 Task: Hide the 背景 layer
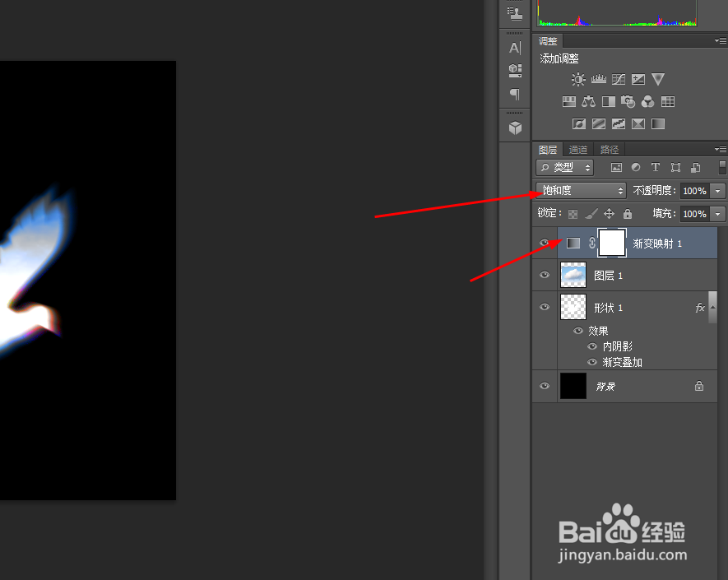(544, 386)
